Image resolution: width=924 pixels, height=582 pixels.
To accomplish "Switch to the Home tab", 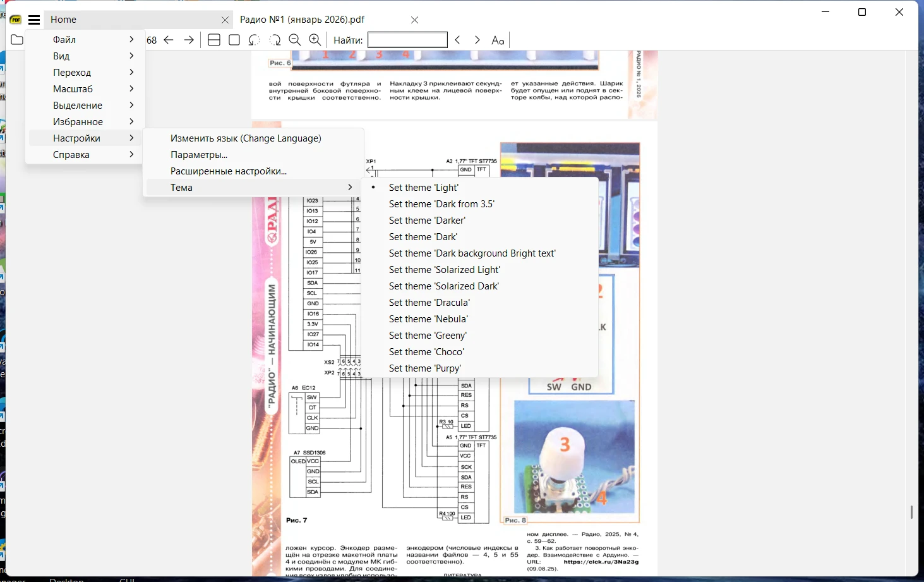I will (x=64, y=20).
